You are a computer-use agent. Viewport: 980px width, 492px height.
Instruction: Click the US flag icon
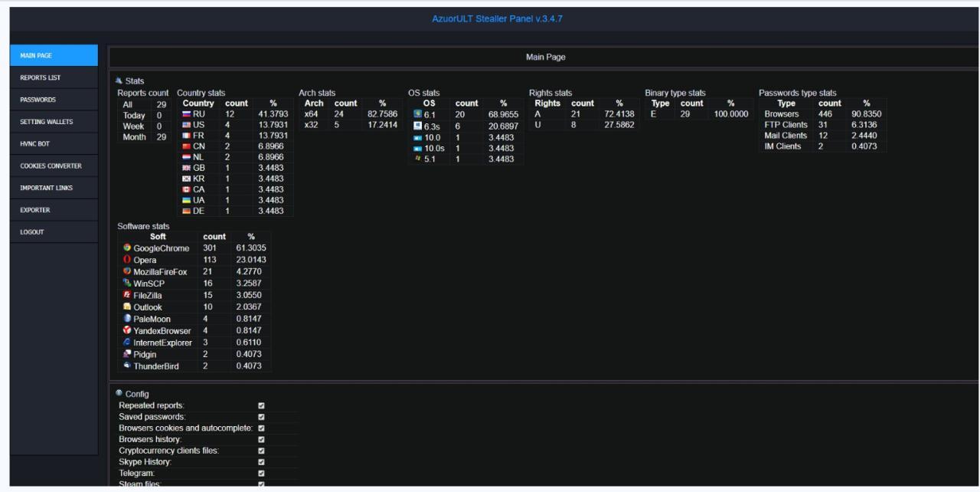pos(187,125)
